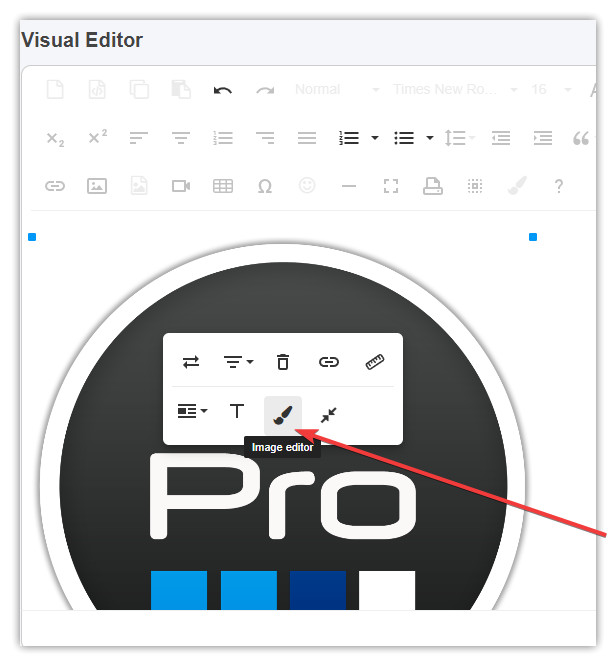The image size is (616, 666).
Task: Expand the Ordered List style dropdown arrow
Action: [375, 138]
